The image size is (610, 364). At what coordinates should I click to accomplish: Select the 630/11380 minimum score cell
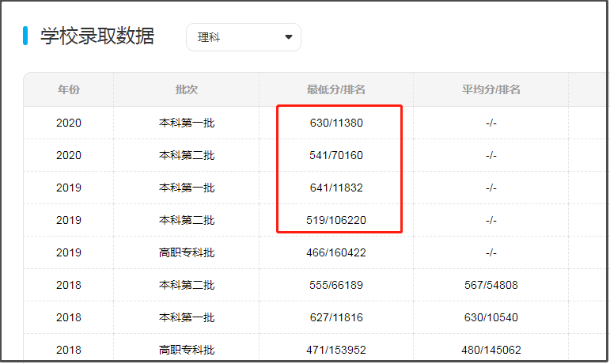coord(336,123)
